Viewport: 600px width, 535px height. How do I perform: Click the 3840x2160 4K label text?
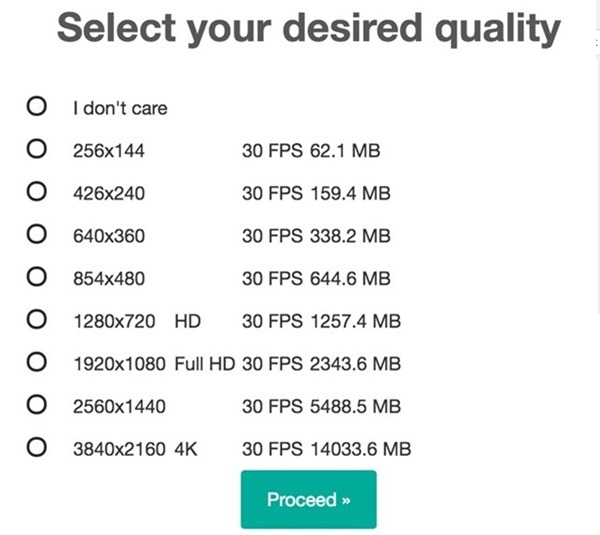135,449
